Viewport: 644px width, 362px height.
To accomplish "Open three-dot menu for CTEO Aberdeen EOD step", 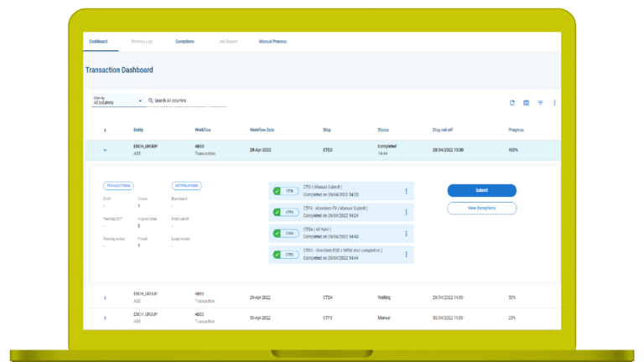I will (x=407, y=255).
